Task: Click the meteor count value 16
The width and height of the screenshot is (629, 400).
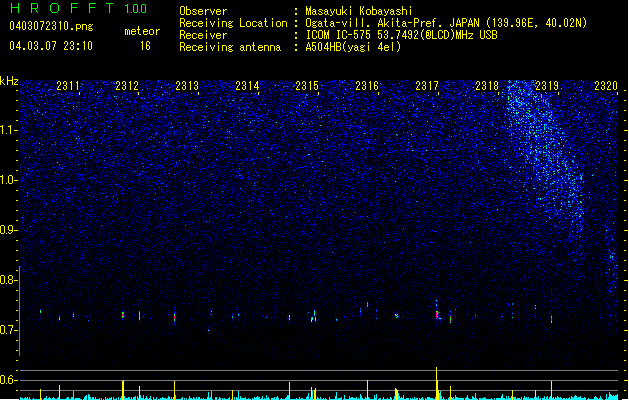Action: 145,46
